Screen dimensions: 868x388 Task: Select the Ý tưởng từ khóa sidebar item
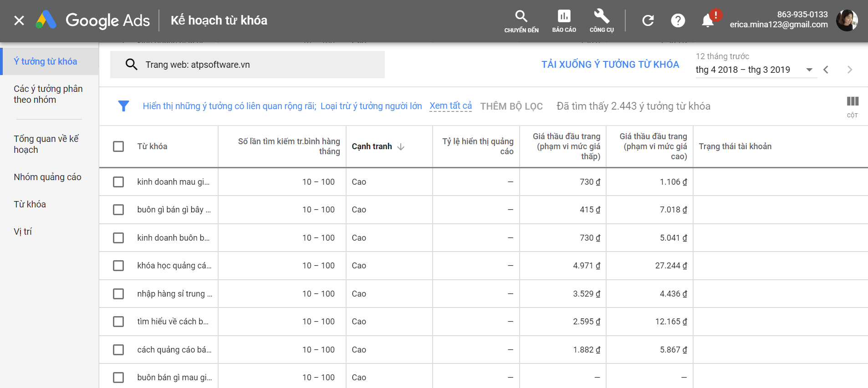50,61
